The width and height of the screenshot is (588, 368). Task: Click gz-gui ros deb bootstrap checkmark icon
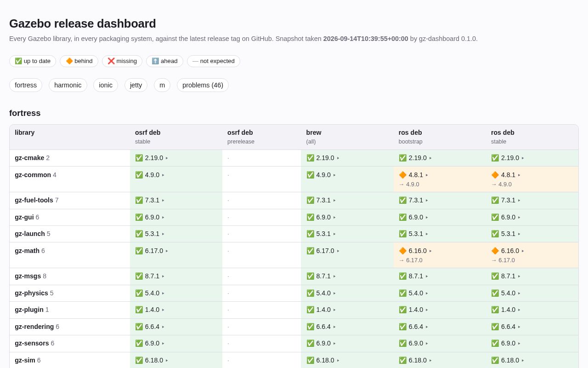tap(402, 217)
